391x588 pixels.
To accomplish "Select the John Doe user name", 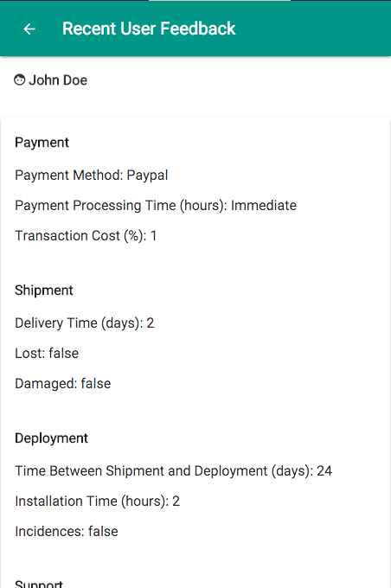I will pos(58,80).
